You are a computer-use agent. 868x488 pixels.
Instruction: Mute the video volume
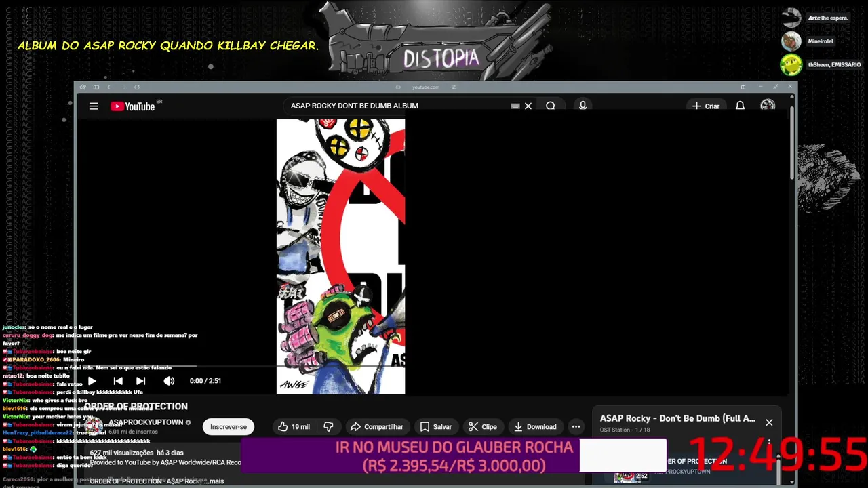[x=169, y=381]
